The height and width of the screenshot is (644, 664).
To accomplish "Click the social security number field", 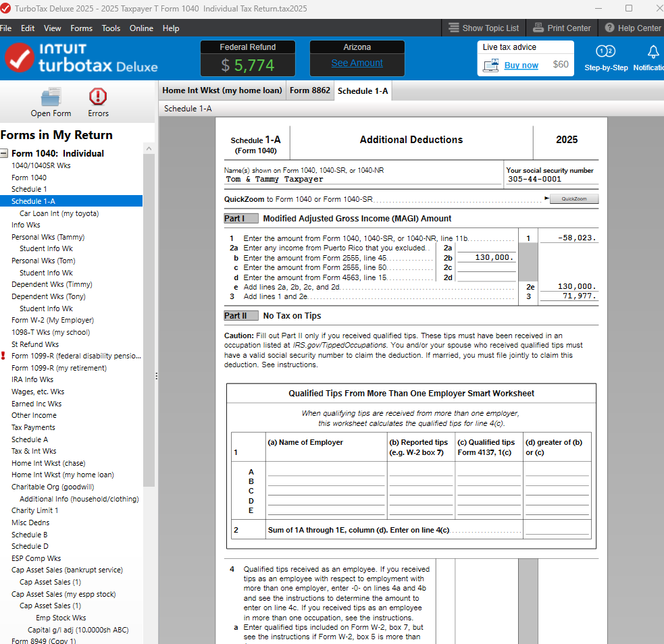I will click(552, 180).
